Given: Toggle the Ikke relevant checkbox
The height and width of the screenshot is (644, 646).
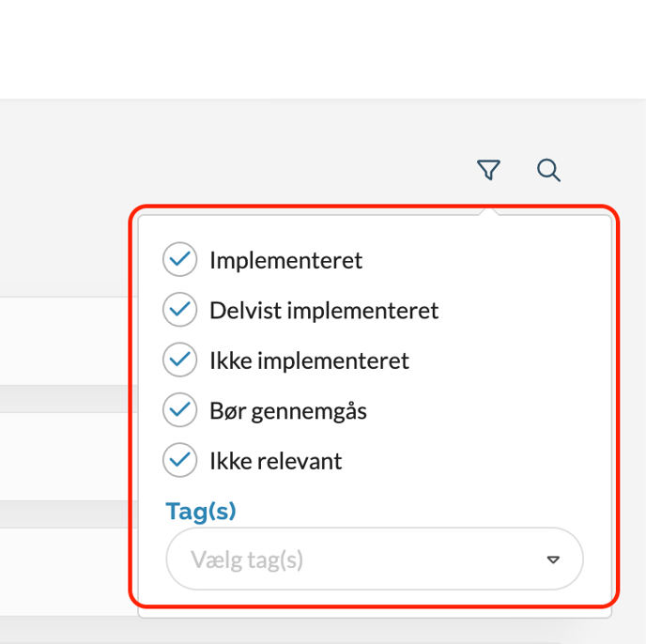Looking at the screenshot, I should tap(179, 461).
